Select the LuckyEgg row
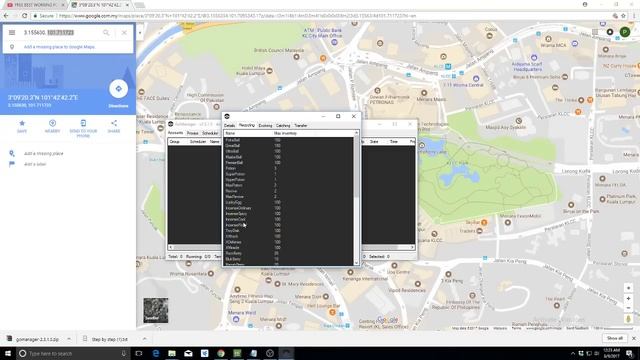Screen dimensions: 640x360 point(289,202)
